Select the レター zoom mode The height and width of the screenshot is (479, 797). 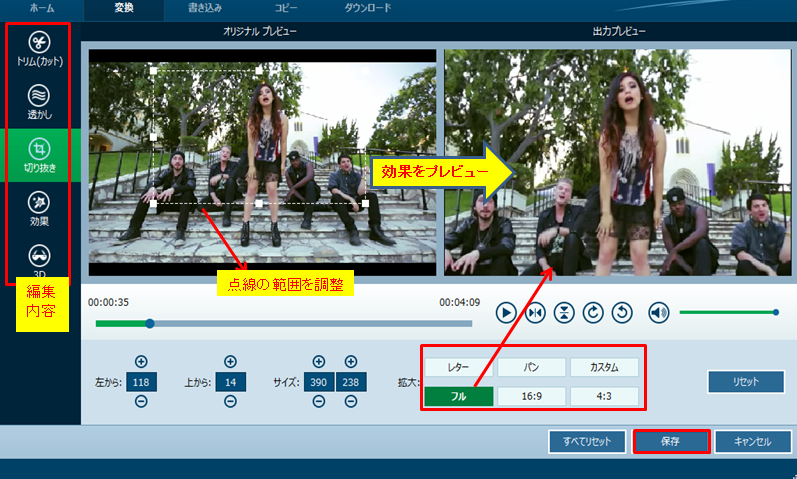458,367
